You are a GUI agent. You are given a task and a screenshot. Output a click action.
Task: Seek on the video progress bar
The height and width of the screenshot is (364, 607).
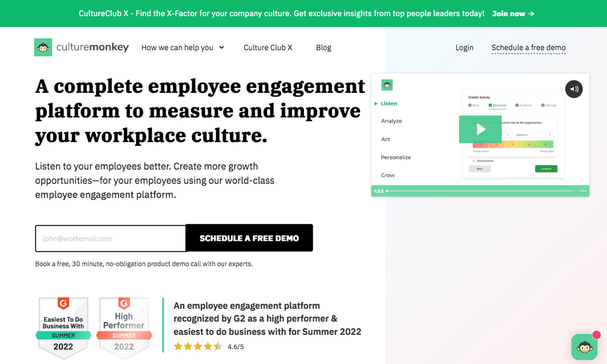(480, 191)
